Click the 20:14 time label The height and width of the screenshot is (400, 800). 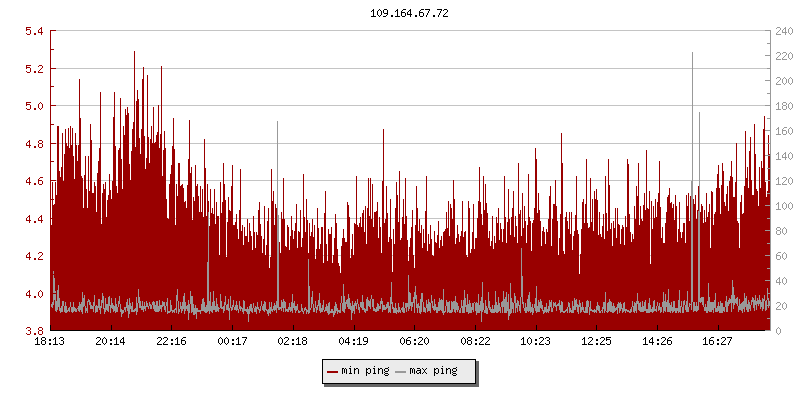[x=111, y=342]
